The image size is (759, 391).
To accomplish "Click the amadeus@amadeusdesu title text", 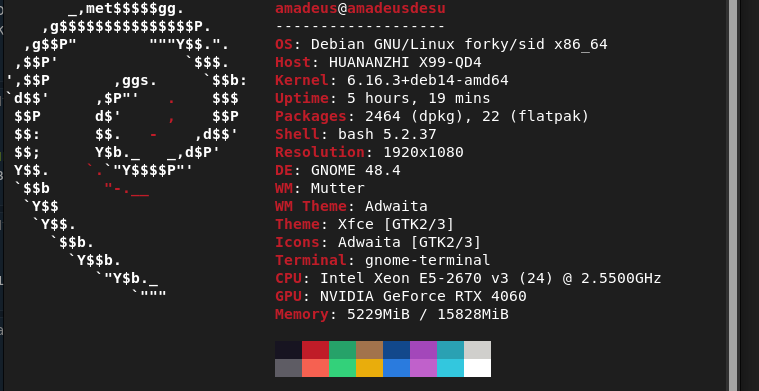I will pos(360,8).
